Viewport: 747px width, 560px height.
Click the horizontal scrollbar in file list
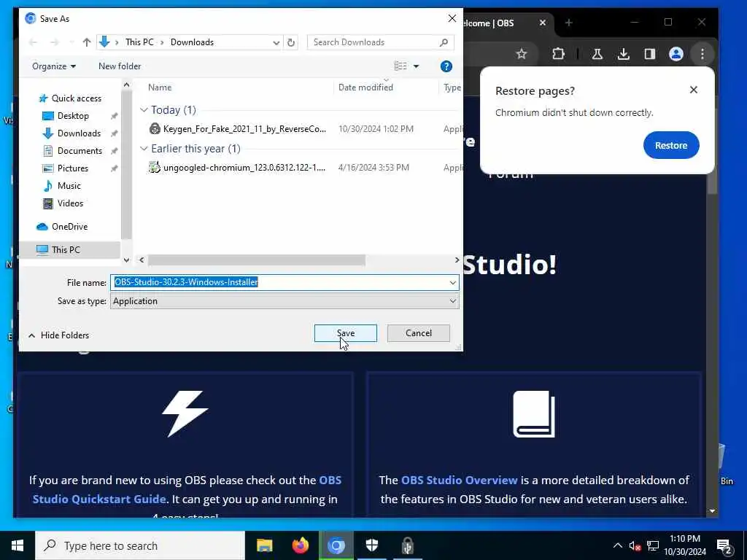click(x=256, y=260)
